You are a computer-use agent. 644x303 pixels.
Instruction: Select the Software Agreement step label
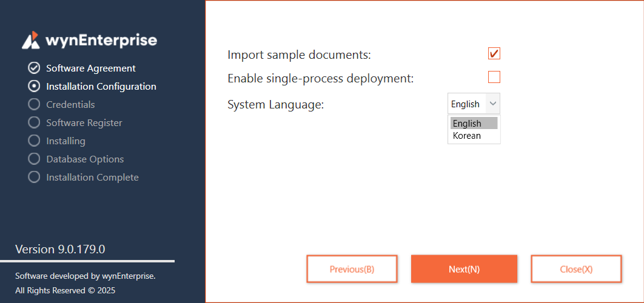pos(91,68)
